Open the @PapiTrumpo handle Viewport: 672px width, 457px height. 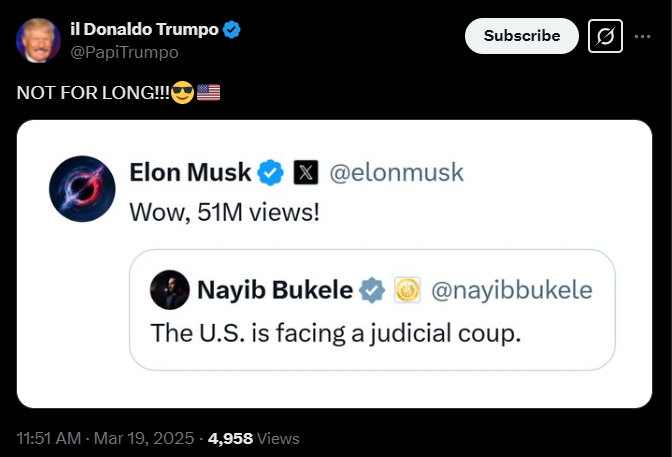point(124,52)
